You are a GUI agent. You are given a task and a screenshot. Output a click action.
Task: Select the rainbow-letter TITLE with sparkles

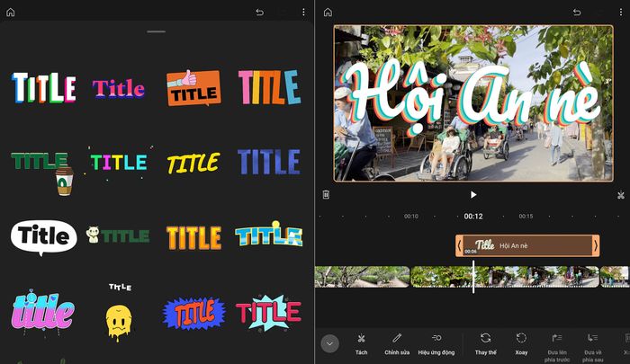(x=119, y=163)
